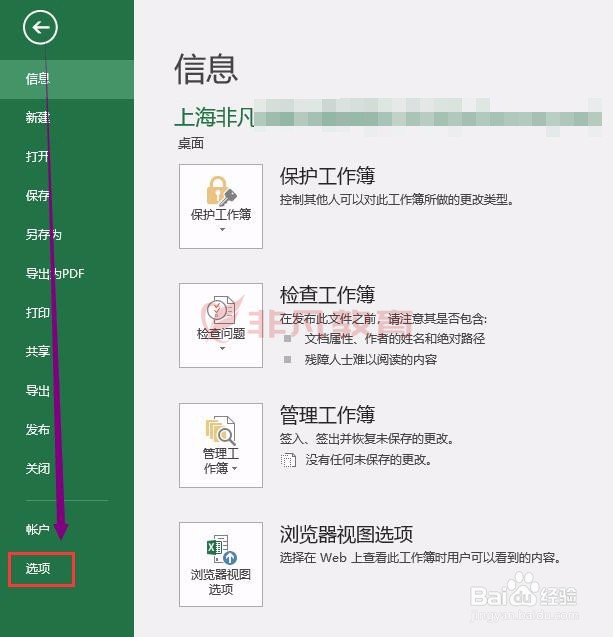Click the large 信息 page heading

tap(206, 69)
